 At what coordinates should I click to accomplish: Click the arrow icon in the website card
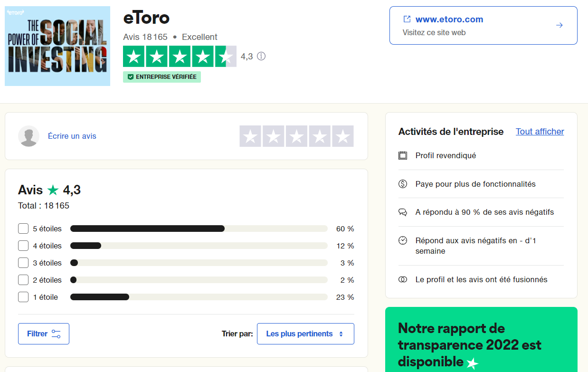(x=559, y=25)
